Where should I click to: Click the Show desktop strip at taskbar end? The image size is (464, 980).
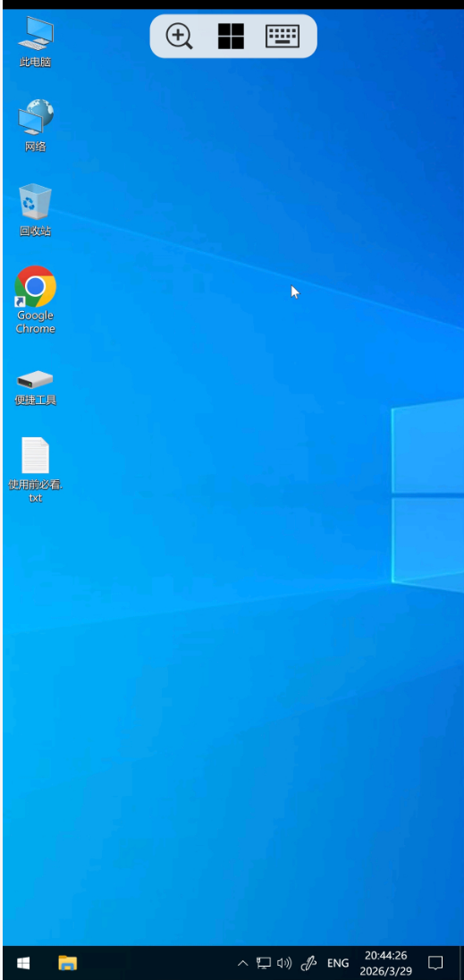tap(461, 962)
